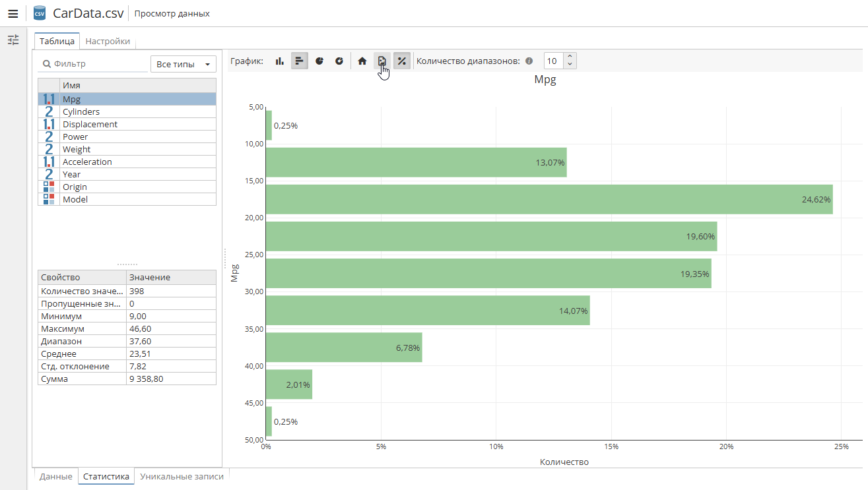Viewport: 868px width, 490px height.
Task: Switch to the Настройки tab
Action: (x=108, y=40)
